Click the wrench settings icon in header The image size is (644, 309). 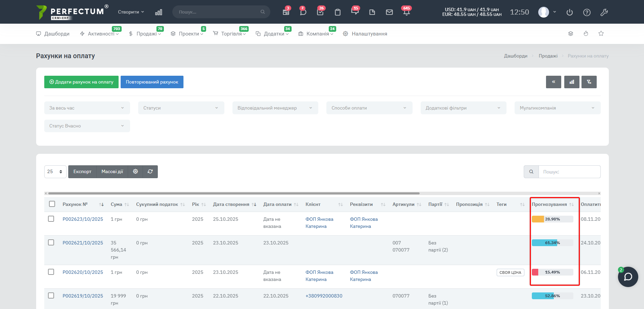click(604, 13)
